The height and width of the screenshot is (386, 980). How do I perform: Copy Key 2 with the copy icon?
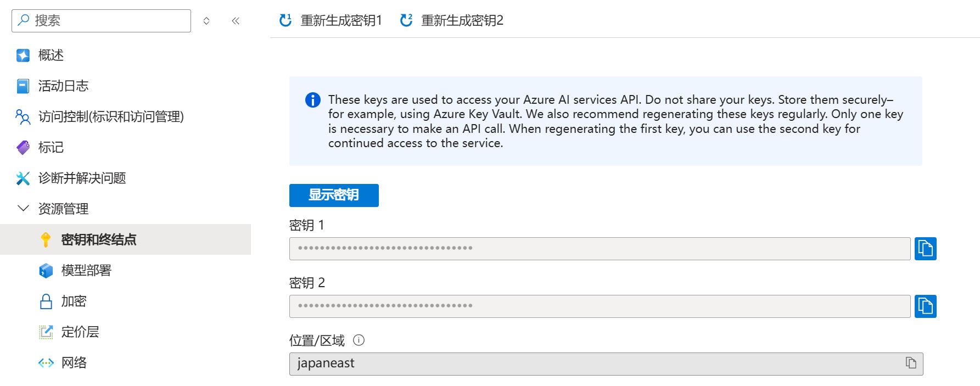[925, 306]
